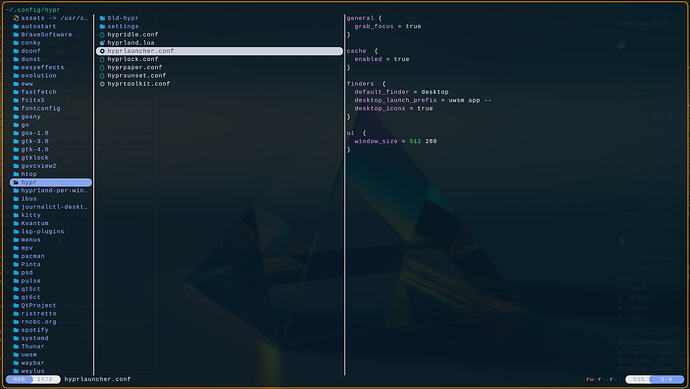The width and height of the screenshot is (690, 389).
Task: Click the scroll percentage pill in status bar
Action: coord(639,379)
